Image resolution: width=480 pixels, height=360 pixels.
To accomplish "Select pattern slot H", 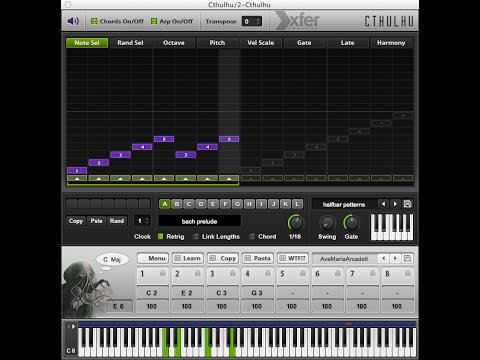I will point(249,204).
